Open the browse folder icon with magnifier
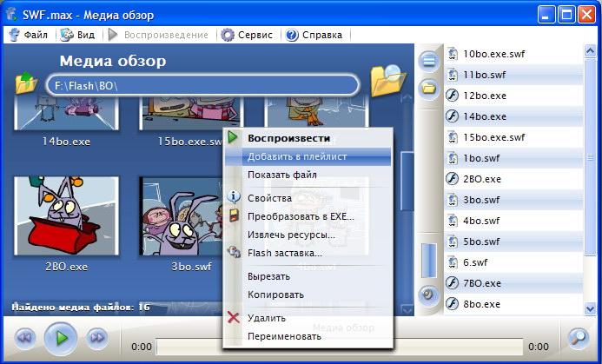The width and height of the screenshot is (602, 364). (387, 81)
